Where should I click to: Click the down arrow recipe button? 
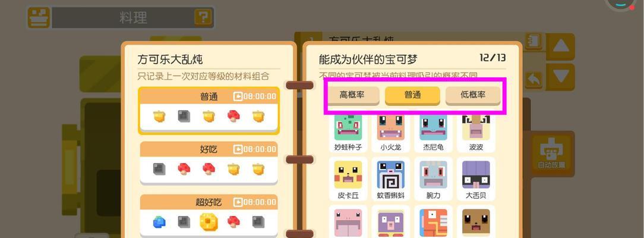tap(561, 76)
